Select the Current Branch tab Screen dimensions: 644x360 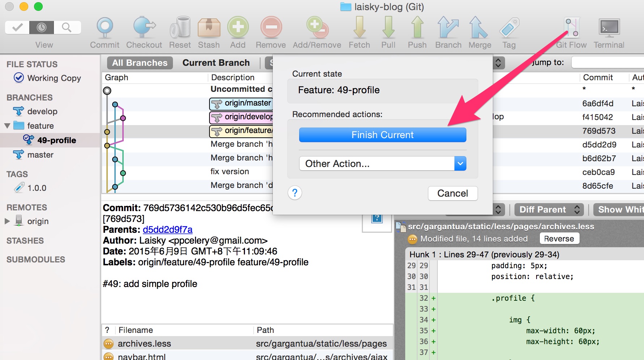[216, 63]
